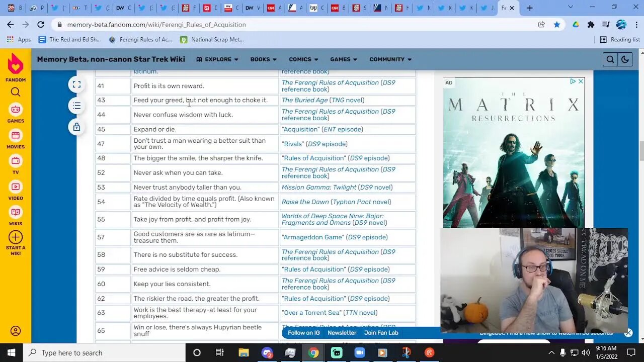Open the Reading list
Image resolution: width=644 pixels, height=362 pixels.
tap(620, 39)
